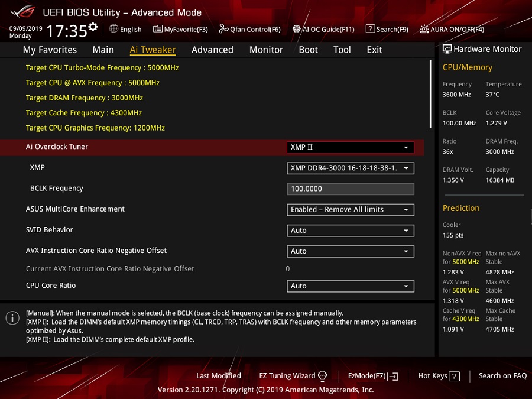Image resolution: width=532 pixels, height=399 pixels.
Task: Open Qfan Control fan icon
Action: pos(223,29)
